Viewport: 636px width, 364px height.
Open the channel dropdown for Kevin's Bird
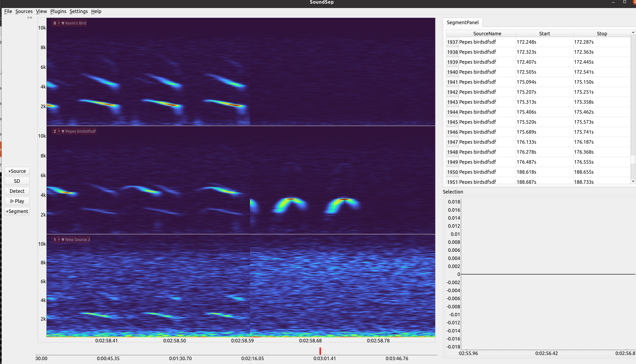point(59,23)
